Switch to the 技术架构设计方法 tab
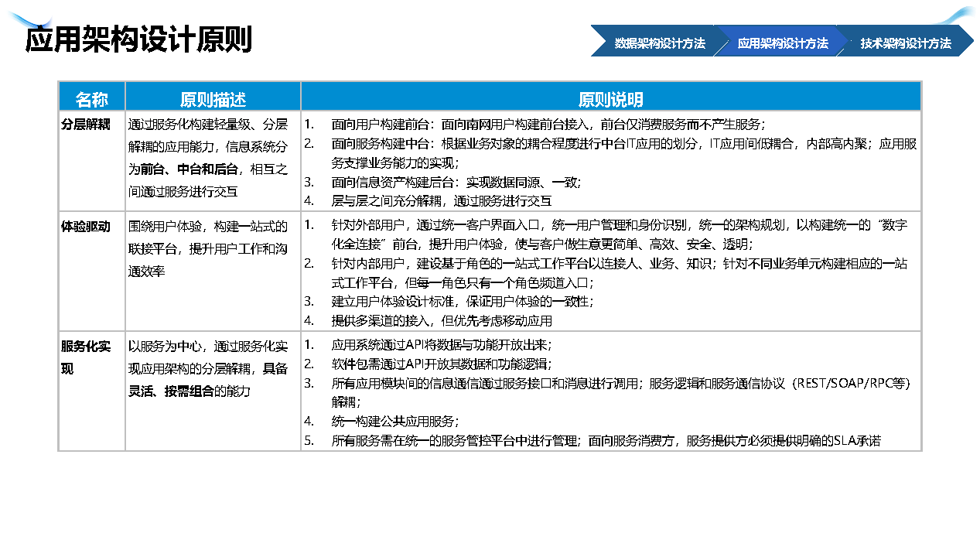Viewport: 980px width, 557px height. pos(905,43)
